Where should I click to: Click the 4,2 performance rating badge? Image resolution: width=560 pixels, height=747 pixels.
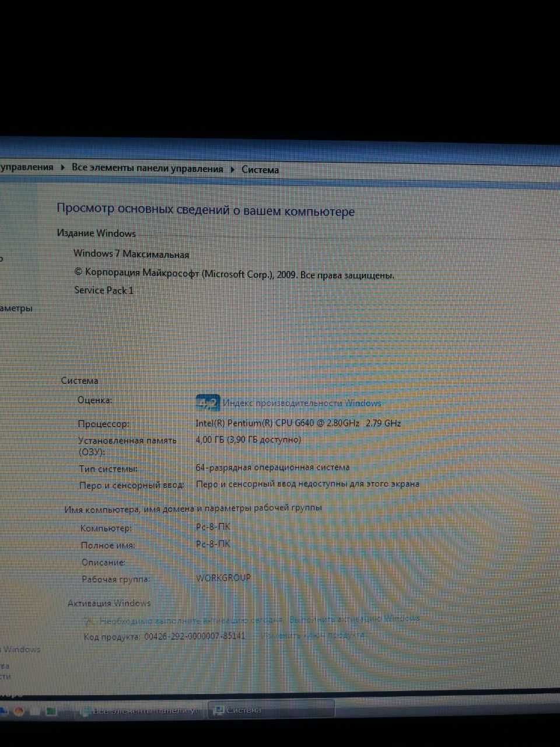(208, 403)
